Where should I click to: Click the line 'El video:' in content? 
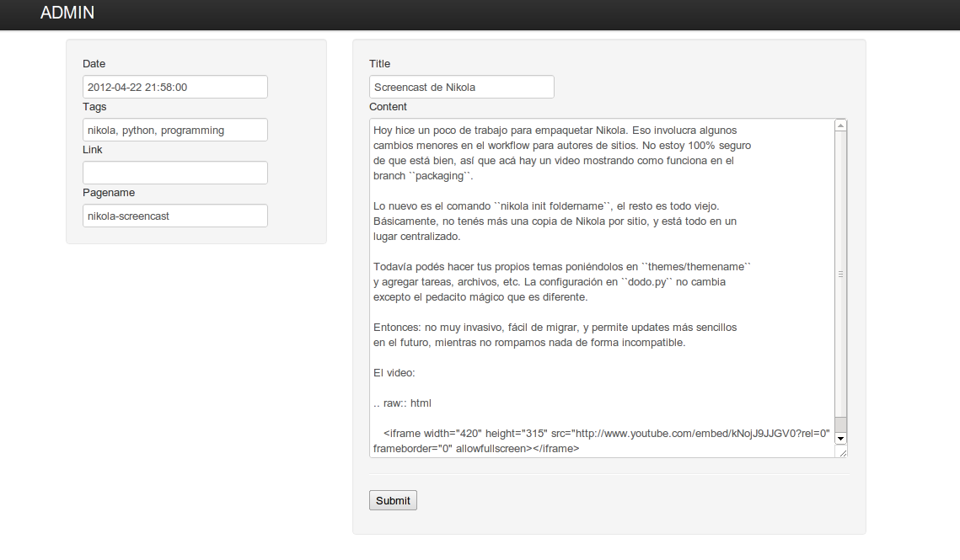tap(394, 373)
